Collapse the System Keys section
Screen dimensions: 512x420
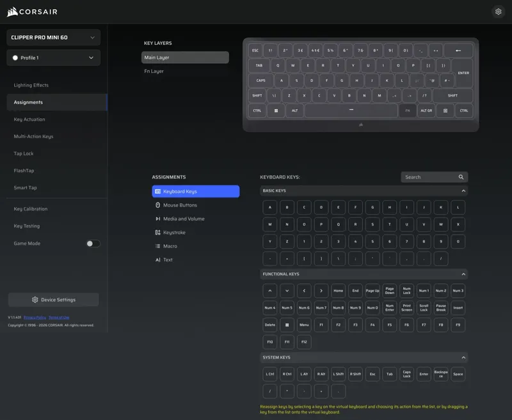tap(463, 358)
